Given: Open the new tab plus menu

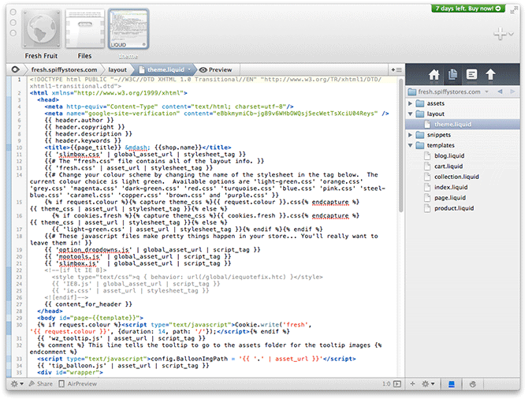Looking at the screenshot, I should tap(503, 34).
